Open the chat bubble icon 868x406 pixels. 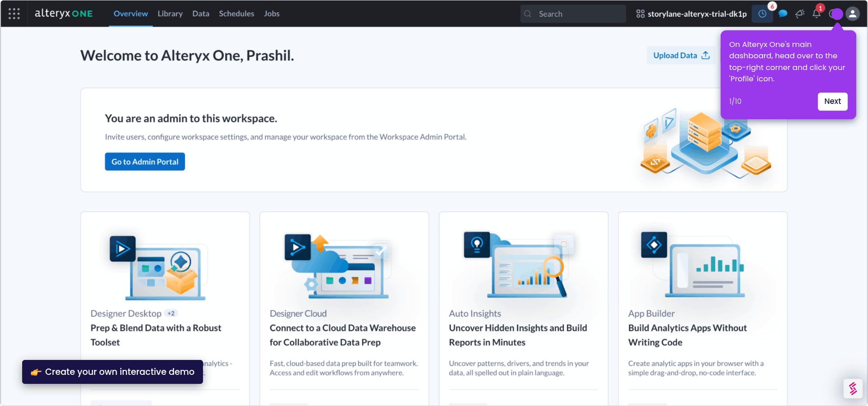pos(783,14)
